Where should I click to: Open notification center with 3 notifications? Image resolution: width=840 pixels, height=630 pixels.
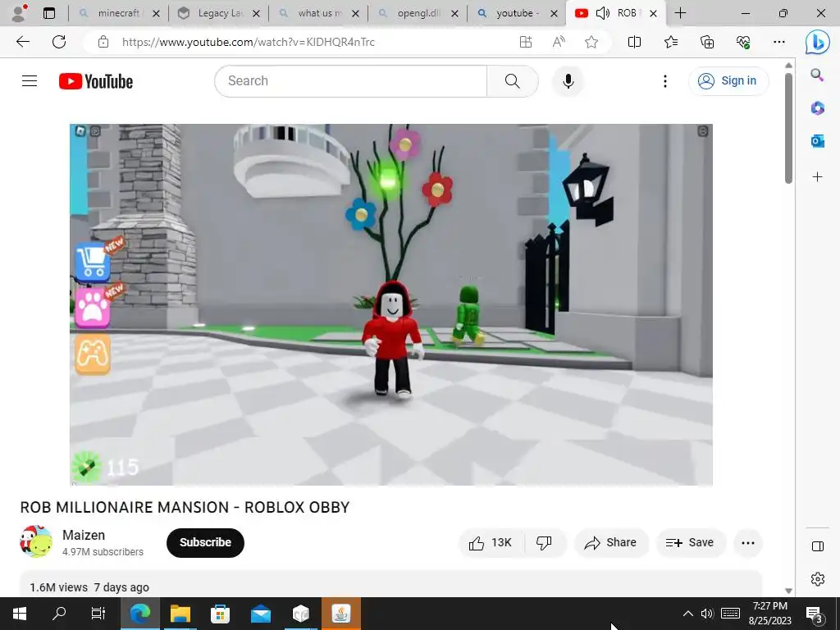coord(814,614)
